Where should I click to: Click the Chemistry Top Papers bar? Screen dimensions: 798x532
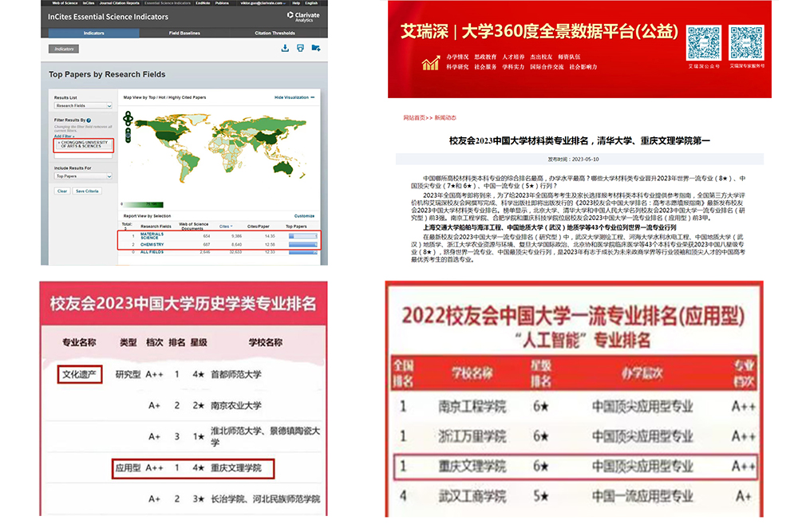click(x=302, y=244)
